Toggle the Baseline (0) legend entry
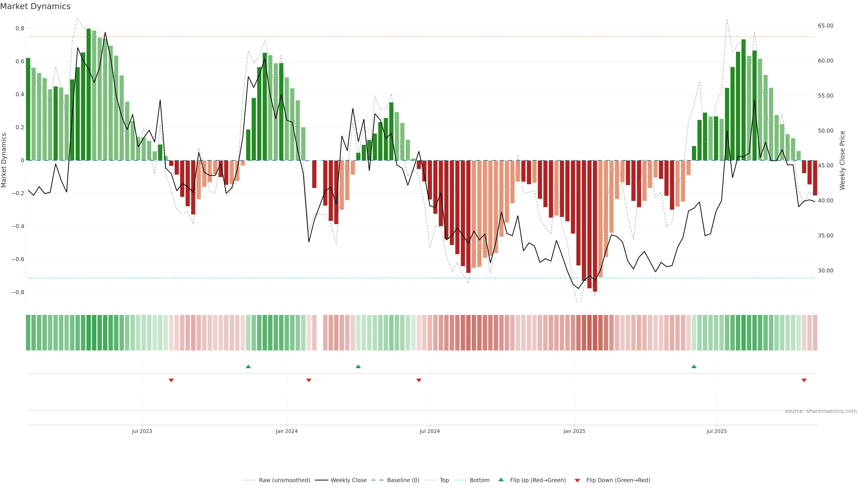The height and width of the screenshot is (488, 868). [403, 480]
